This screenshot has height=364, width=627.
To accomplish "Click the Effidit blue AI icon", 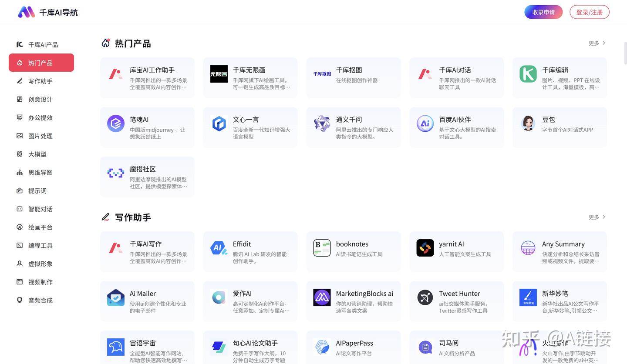I will click(x=219, y=248).
